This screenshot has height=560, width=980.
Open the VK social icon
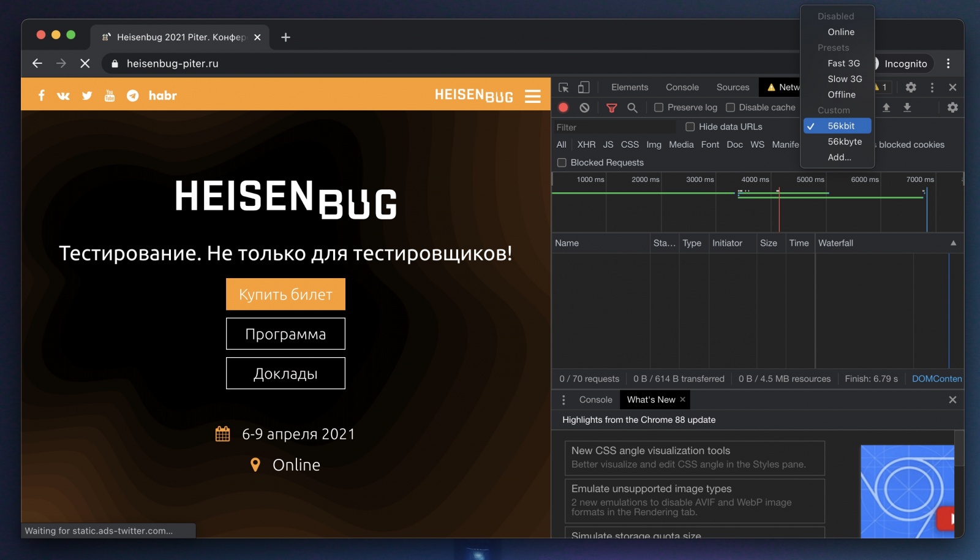[63, 96]
